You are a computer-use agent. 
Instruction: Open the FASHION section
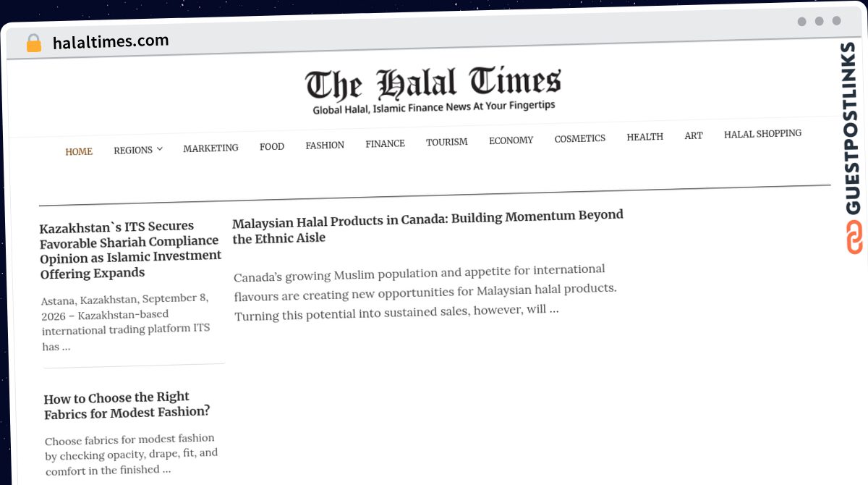pyautogui.click(x=325, y=145)
